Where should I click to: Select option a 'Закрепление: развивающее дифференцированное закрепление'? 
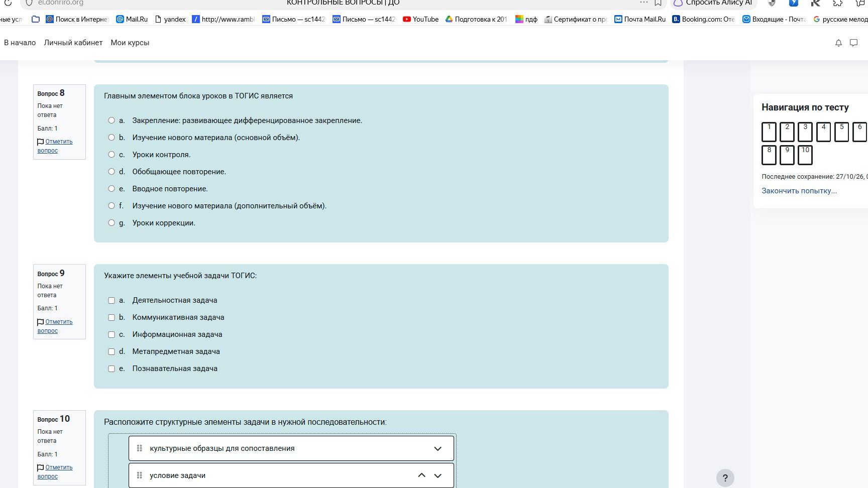point(112,120)
